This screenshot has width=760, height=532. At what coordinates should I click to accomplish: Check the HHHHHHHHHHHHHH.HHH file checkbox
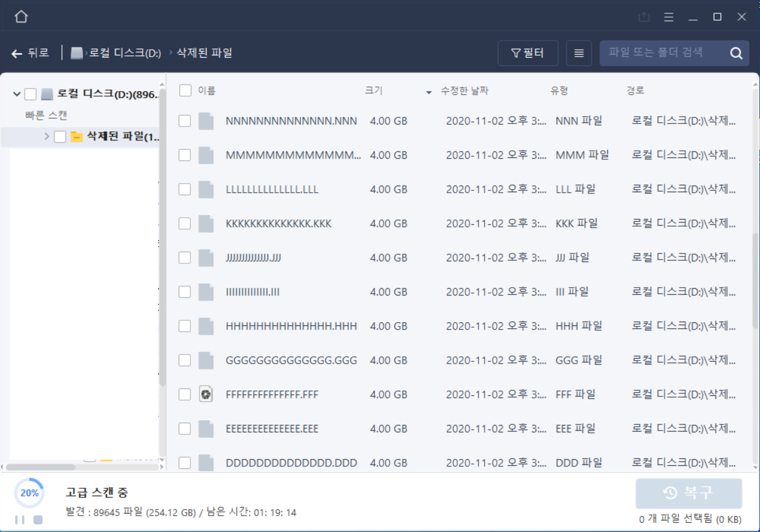tap(184, 326)
